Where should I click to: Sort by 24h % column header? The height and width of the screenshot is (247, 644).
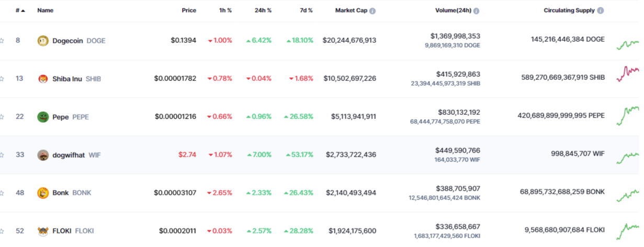pos(263,10)
